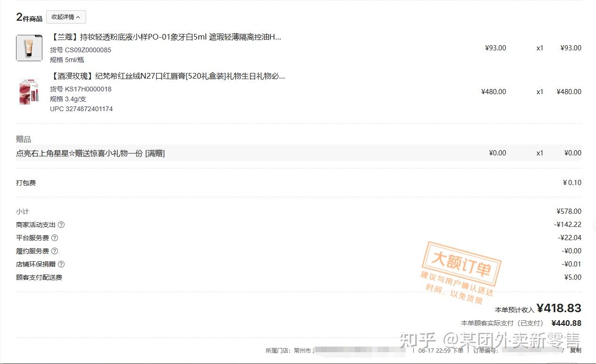Collapse order details with 收起详情 button
The height and width of the screenshot is (364, 596).
tap(66, 17)
